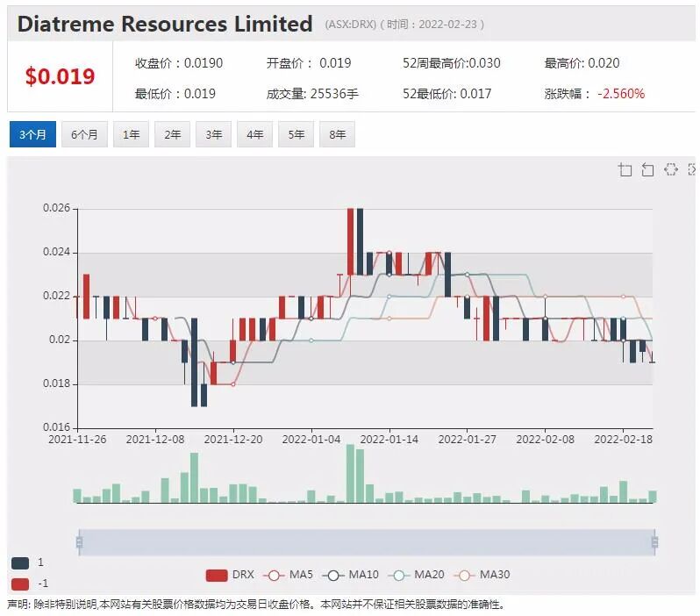The image size is (700, 616).
Task: Click the 收盘价：0.0190 value
Action: tap(179, 63)
